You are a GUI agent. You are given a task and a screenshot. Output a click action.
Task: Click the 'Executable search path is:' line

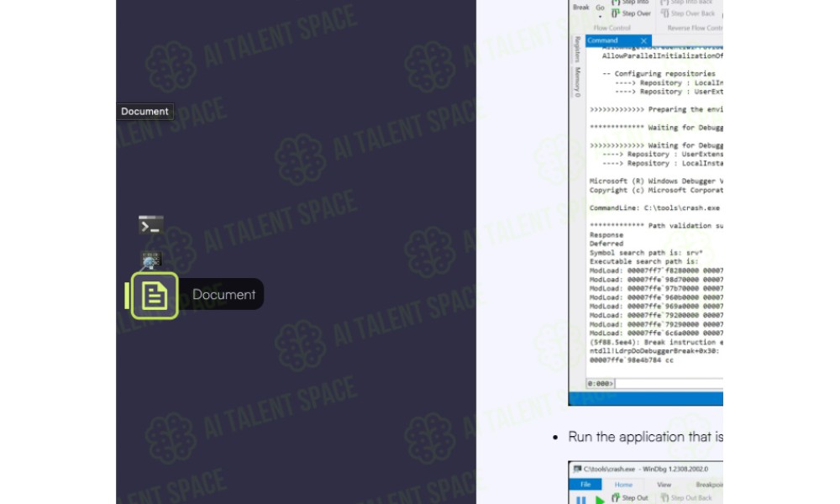pos(644,262)
